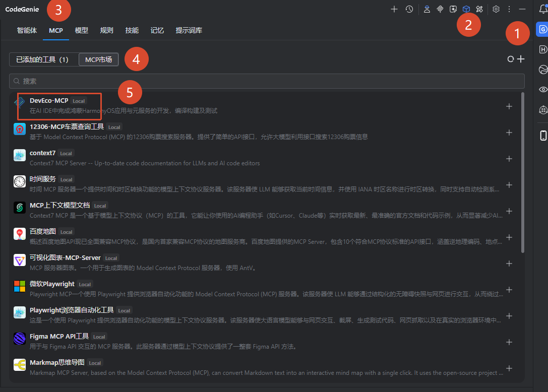Click the crossed tools icon in toolbar
The image size is (548, 392).
point(479,9)
